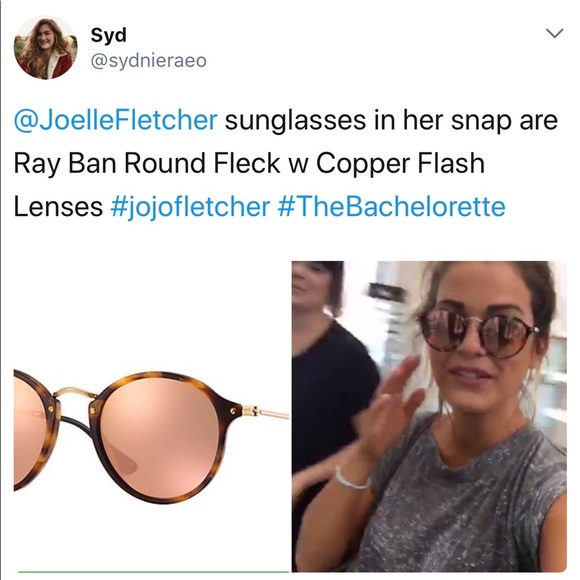This screenshot has width=580, height=580.
Task: Click the gold bridge of product sunglasses
Action: pos(77,395)
